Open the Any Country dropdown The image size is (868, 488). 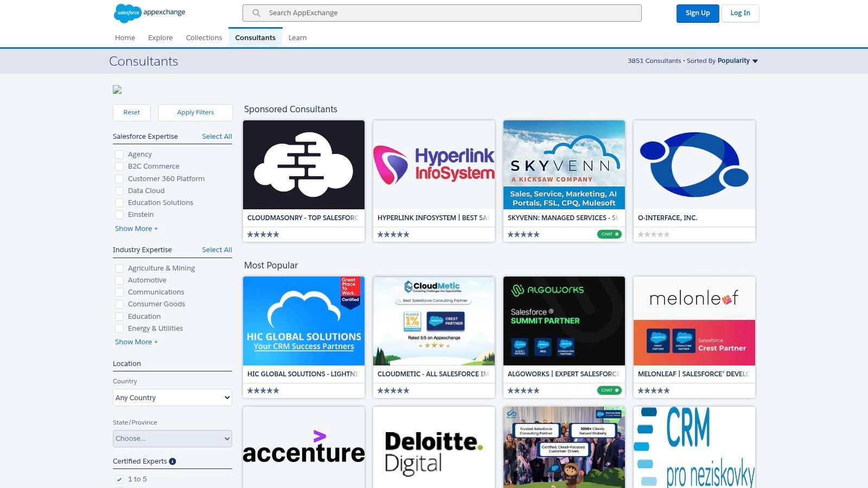click(172, 397)
